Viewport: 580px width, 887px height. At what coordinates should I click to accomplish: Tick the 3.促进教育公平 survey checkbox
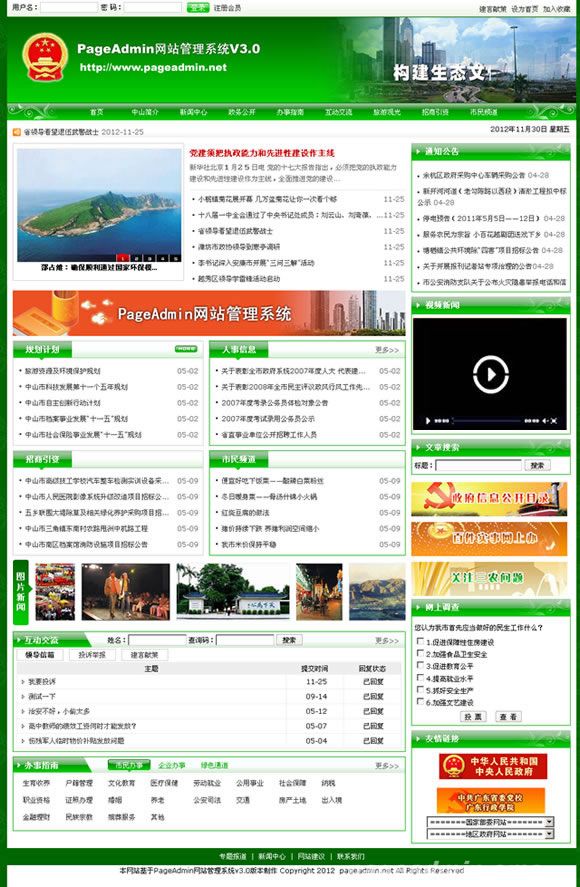pos(420,666)
